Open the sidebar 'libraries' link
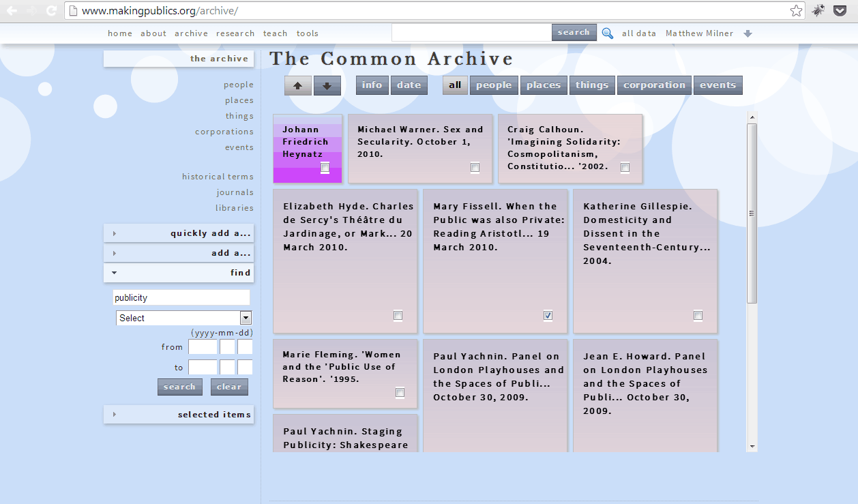This screenshot has height=504, width=858. click(235, 208)
